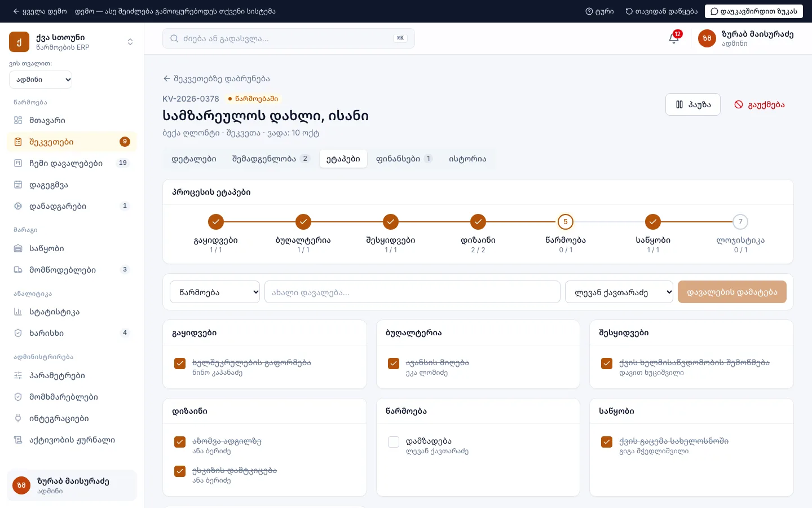
Task: Open assignee dropdown ლევან ქავთარაძე
Action: [x=619, y=292]
